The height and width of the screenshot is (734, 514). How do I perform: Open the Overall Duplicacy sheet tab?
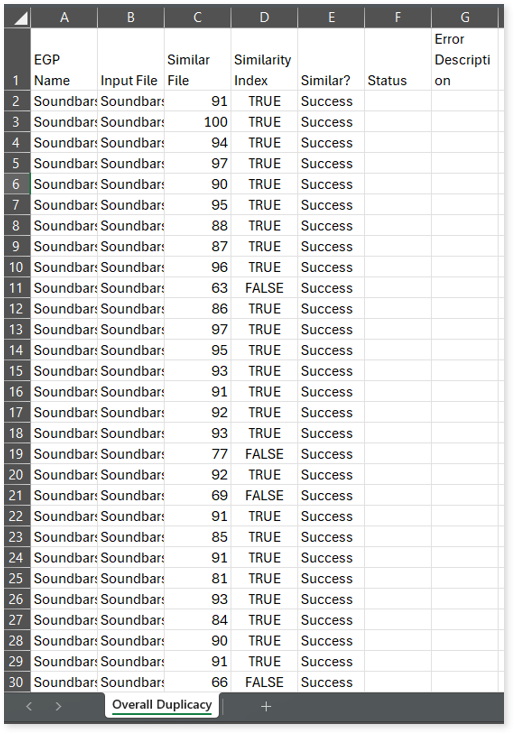click(x=162, y=705)
